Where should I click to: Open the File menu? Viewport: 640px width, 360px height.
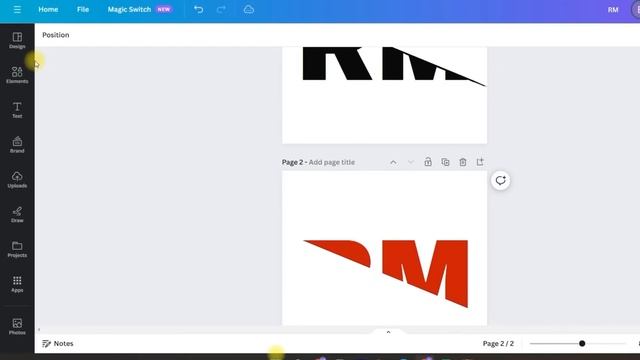coord(83,9)
